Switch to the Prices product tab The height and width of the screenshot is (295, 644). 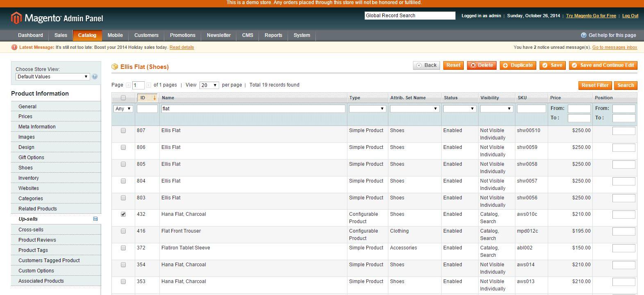pos(56,117)
